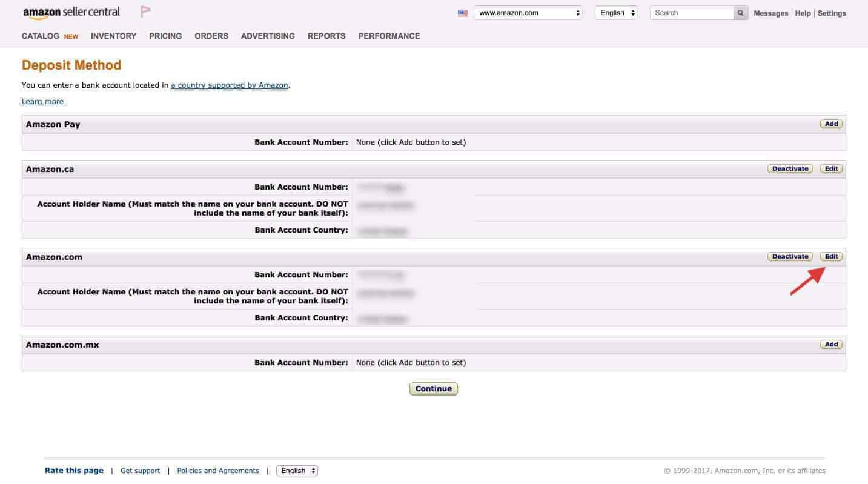Deactivate the Amazon.com deposit method

790,256
